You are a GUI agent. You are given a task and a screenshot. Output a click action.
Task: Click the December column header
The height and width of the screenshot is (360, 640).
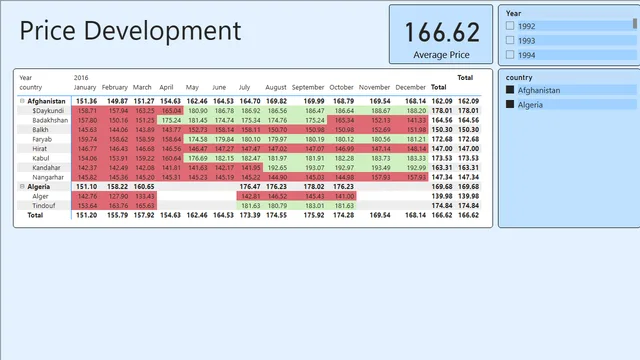[410, 87]
